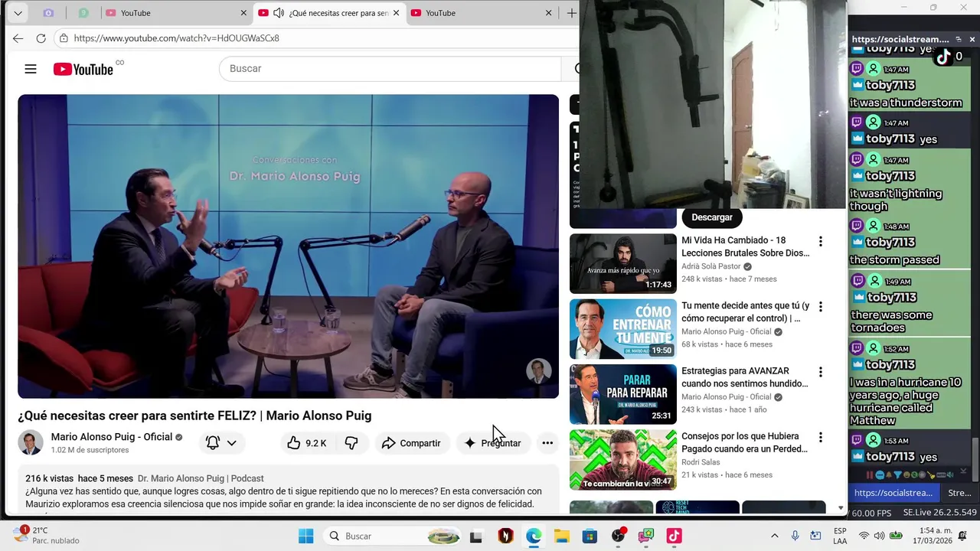Open 'Mi Vida Ha Cambiado - 18 Lecciones' title
Viewport: 980px width, 551px height.
[745, 246]
